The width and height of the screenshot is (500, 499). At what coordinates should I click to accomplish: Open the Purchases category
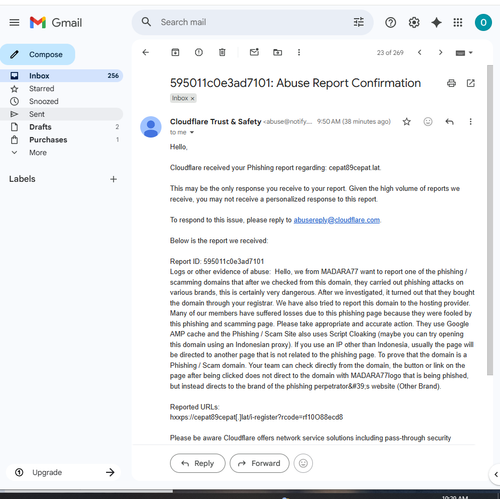pyautogui.click(x=61, y=140)
